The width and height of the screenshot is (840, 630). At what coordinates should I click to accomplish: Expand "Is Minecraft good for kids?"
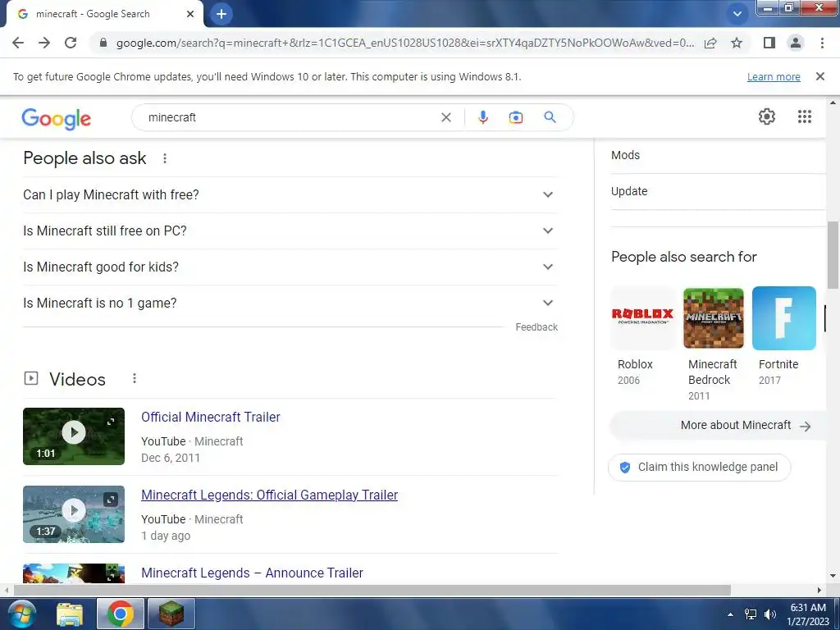point(290,267)
